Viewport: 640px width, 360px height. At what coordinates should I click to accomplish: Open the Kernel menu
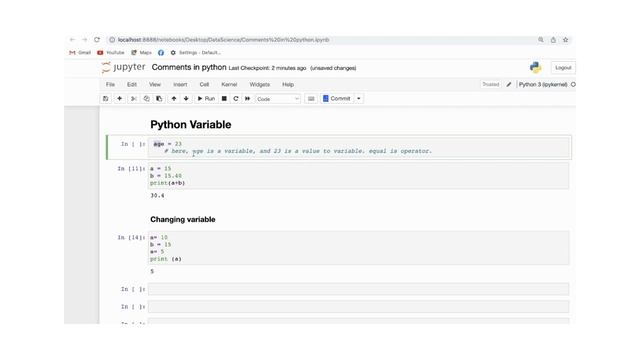coord(229,84)
